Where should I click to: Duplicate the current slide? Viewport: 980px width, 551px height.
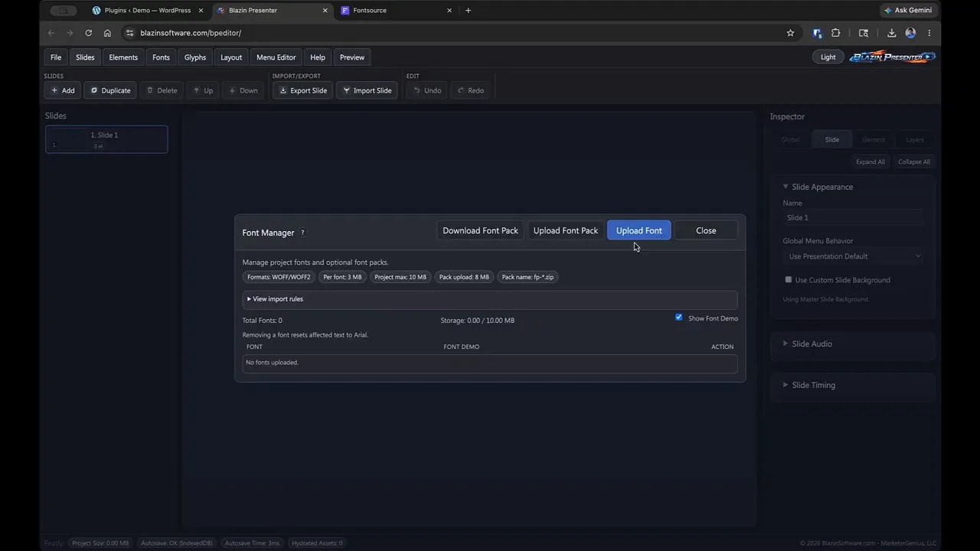pyautogui.click(x=110, y=90)
